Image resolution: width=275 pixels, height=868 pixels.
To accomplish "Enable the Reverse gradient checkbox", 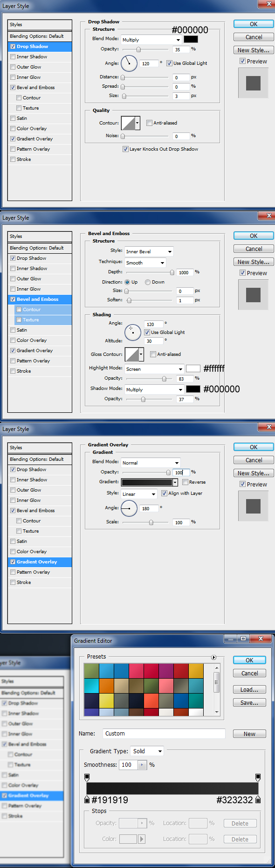I will tap(185, 482).
